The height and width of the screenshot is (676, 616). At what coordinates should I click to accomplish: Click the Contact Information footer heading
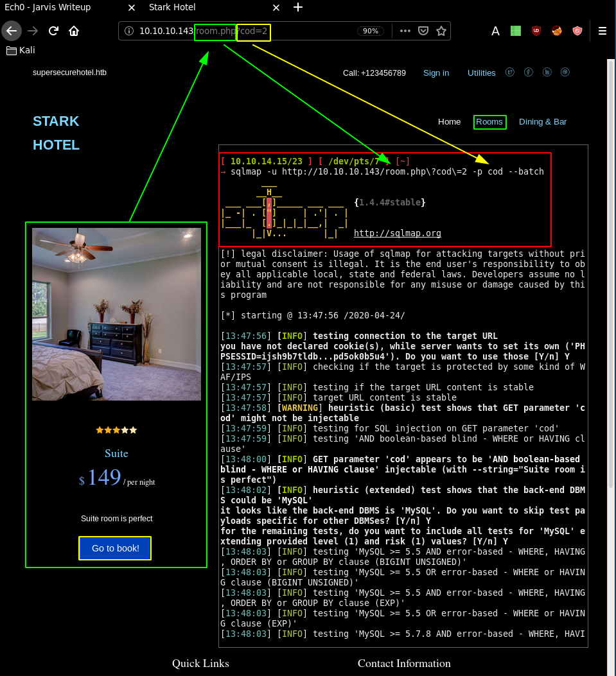point(404,663)
